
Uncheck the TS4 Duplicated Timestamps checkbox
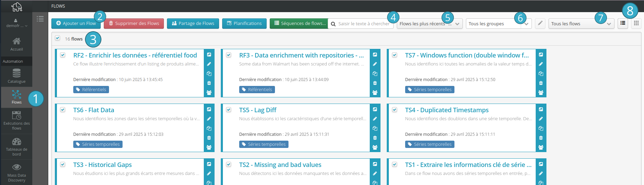point(395,109)
